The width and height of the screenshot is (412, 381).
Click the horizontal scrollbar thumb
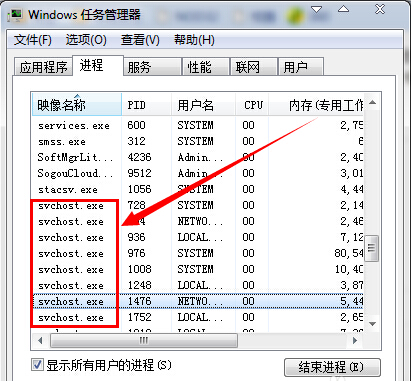pyautogui.click(x=144, y=340)
